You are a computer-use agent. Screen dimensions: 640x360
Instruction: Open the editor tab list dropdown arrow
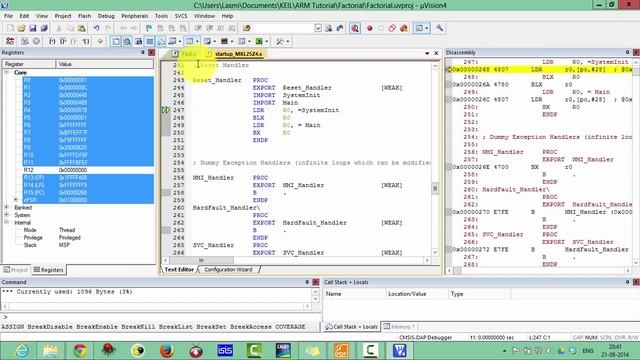[x=427, y=53]
